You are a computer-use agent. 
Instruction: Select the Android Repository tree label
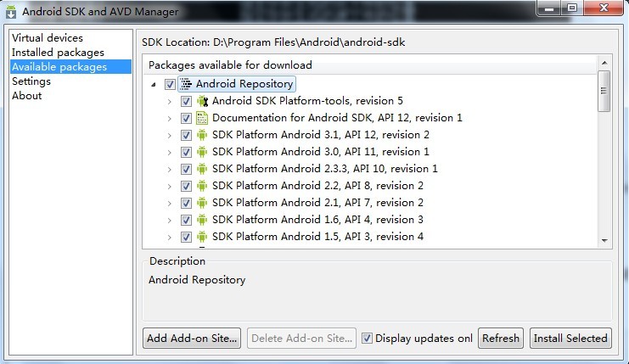(244, 84)
